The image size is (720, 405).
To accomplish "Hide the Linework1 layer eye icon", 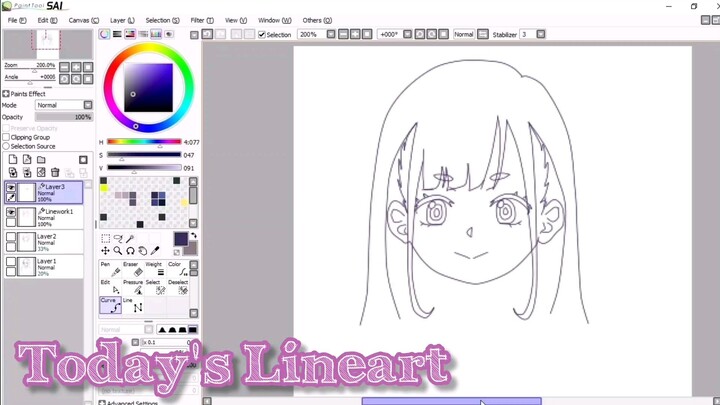I will coord(11,212).
